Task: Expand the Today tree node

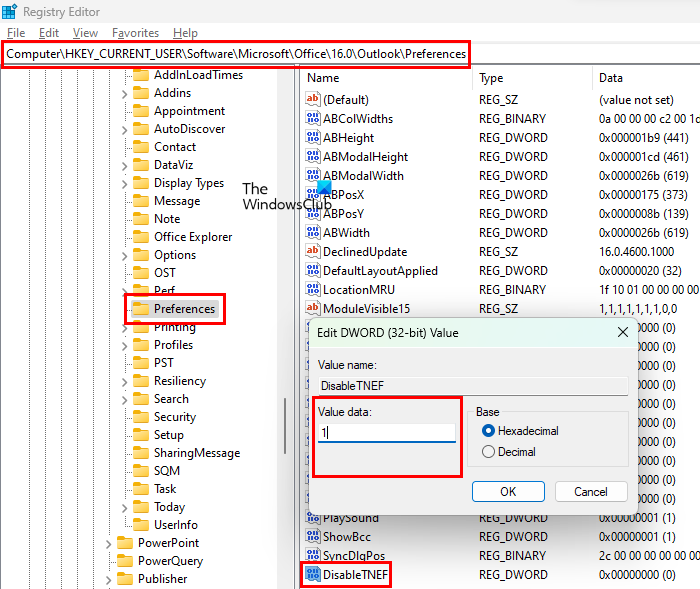Action: pos(125,508)
